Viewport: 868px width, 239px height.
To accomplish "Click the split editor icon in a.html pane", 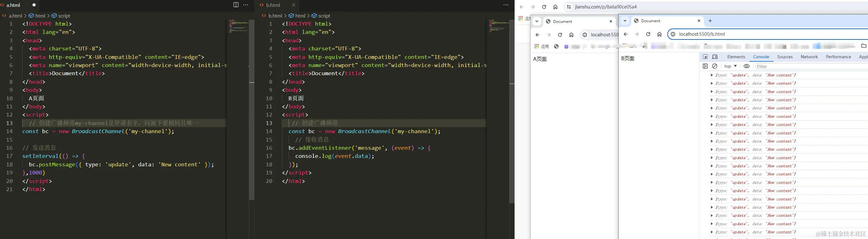I will click(236, 5).
